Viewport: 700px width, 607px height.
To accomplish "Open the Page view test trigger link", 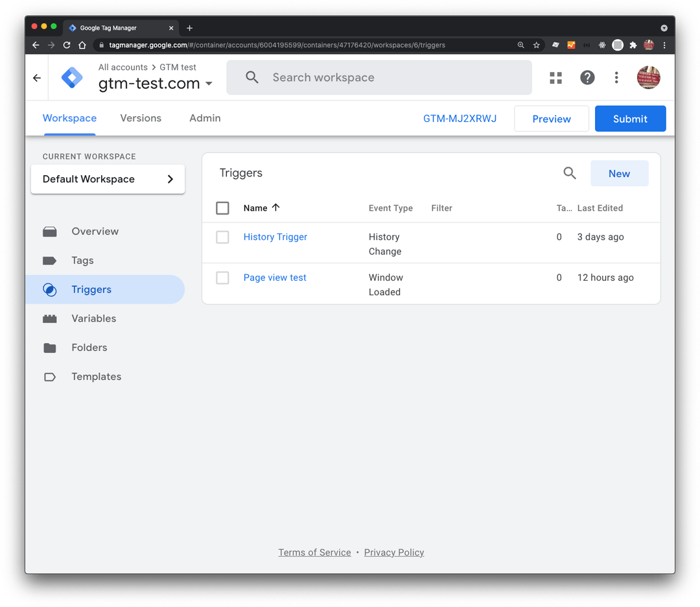I will pyautogui.click(x=274, y=277).
